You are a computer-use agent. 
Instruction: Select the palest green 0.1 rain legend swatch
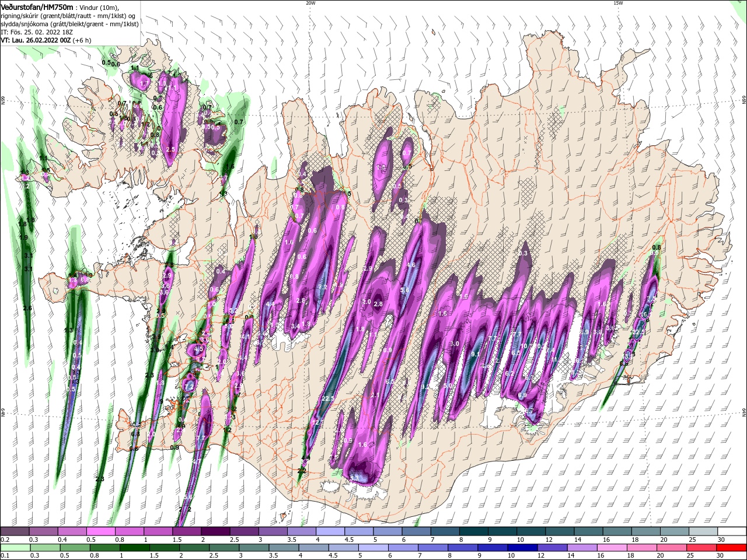click(x=15, y=548)
